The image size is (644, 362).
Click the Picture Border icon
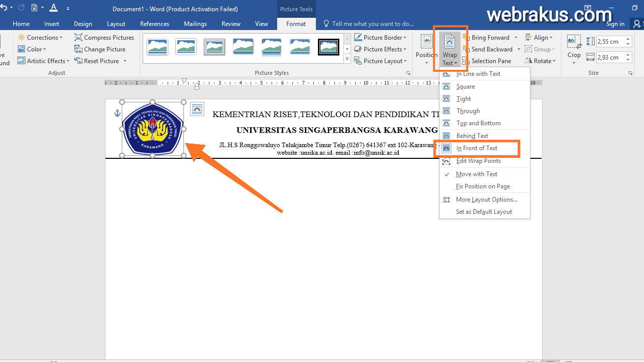(358, 37)
